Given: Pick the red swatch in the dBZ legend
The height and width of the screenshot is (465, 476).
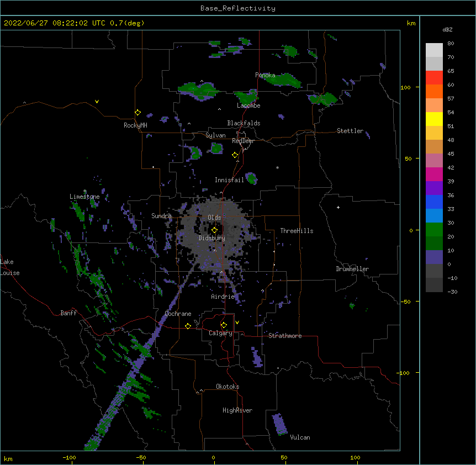Looking at the screenshot, I should [434, 77].
